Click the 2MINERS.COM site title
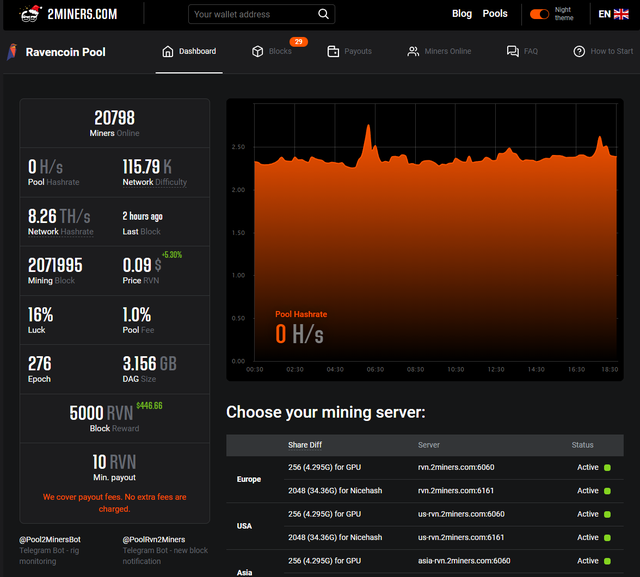 point(82,14)
